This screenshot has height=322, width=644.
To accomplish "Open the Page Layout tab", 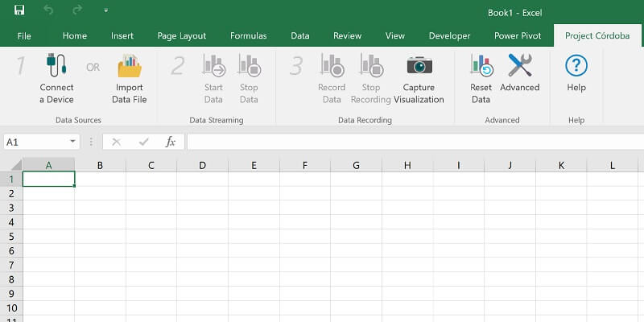I will point(182,35).
